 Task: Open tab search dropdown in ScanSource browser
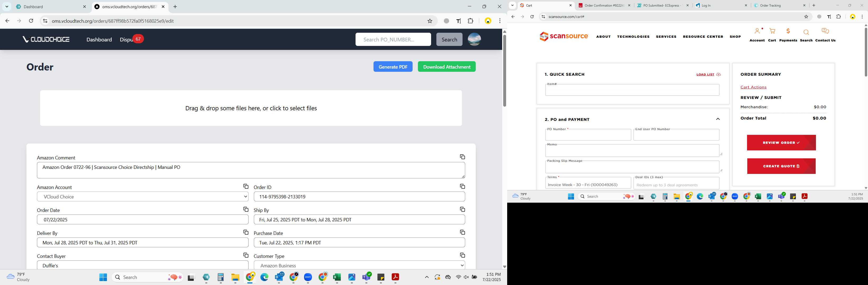512,5
